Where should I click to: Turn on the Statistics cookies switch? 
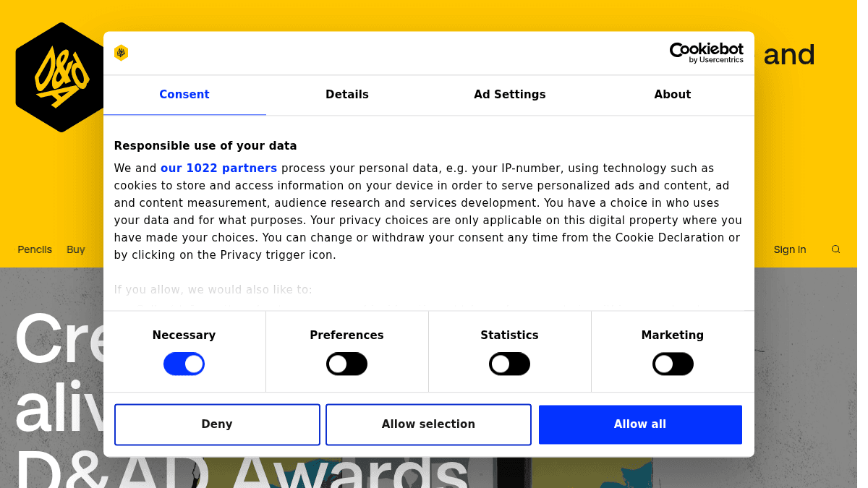coord(509,364)
